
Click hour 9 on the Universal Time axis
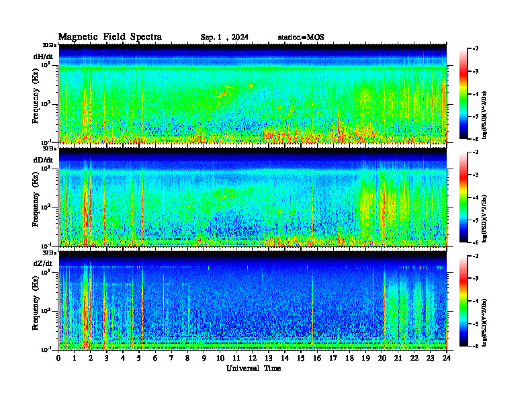[x=204, y=358]
